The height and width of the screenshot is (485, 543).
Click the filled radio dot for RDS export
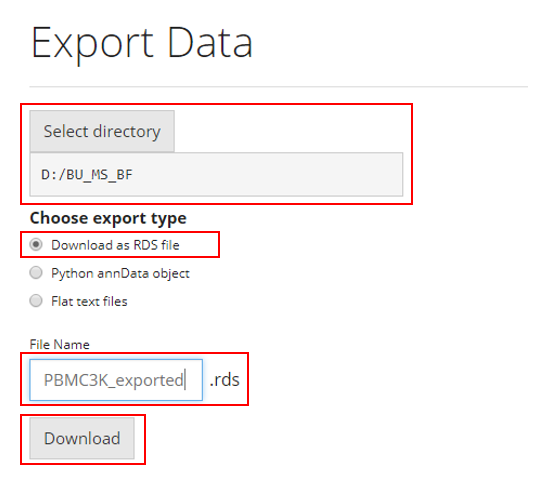coord(36,244)
